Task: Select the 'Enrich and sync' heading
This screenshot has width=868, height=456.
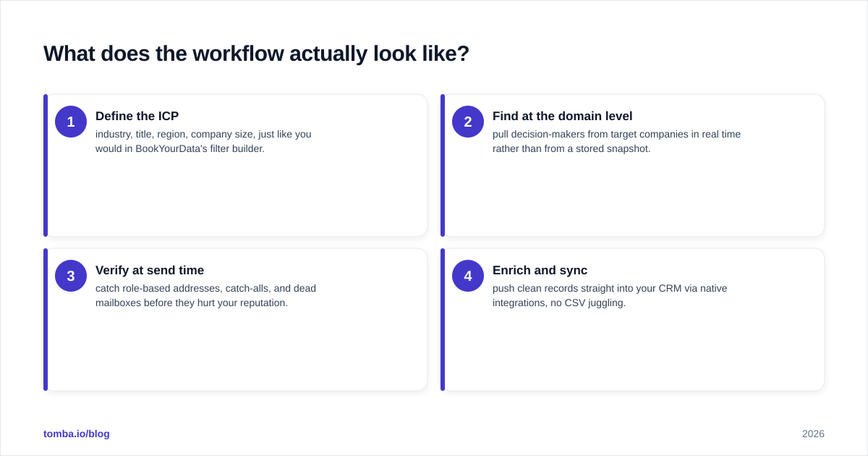Action: (540, 270)
